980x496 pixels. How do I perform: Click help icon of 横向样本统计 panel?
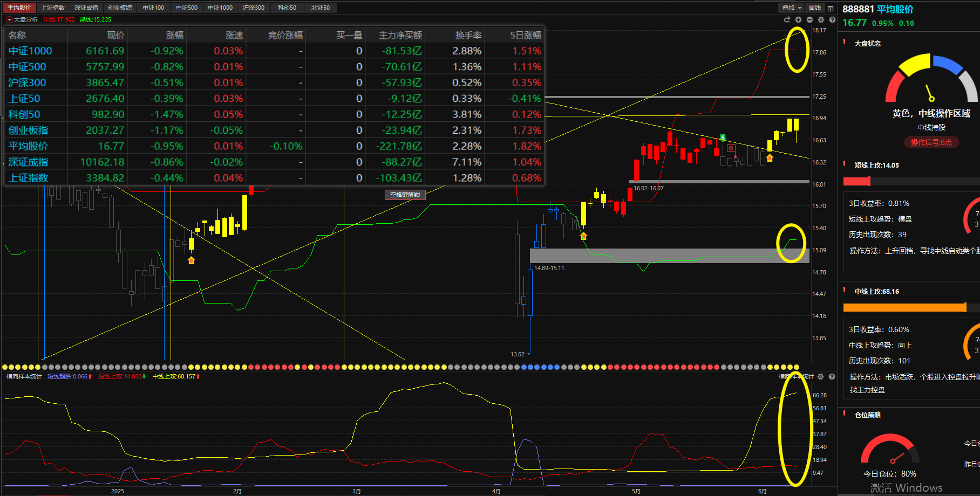[x=832, y=377]
